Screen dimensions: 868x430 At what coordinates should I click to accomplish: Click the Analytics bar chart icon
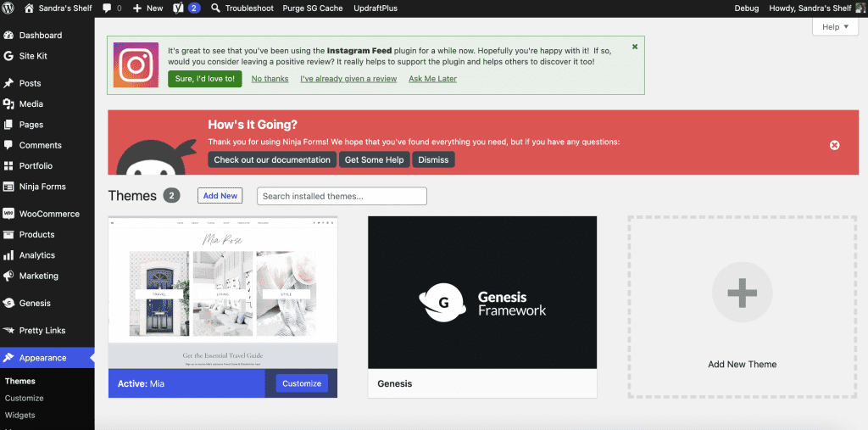click(8, 255)
